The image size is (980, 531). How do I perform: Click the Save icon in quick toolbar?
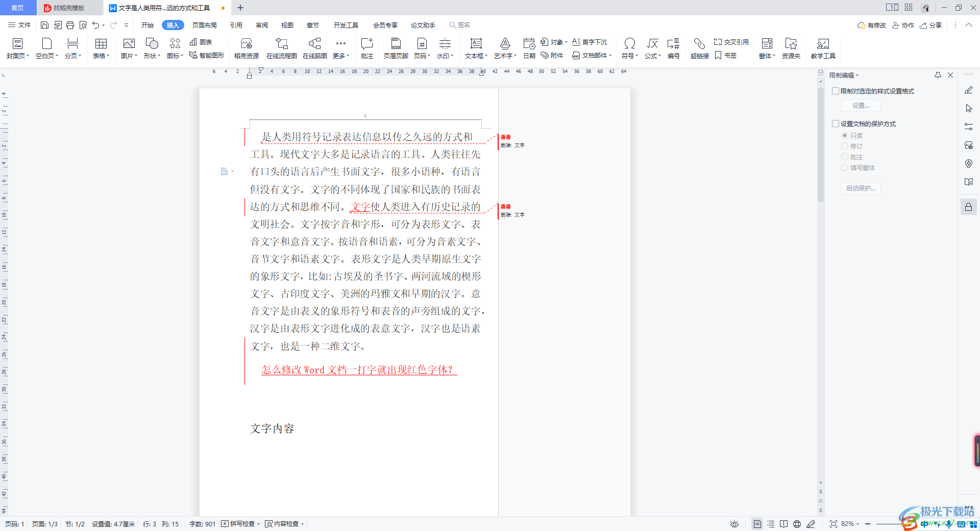[x=44, y=25]
